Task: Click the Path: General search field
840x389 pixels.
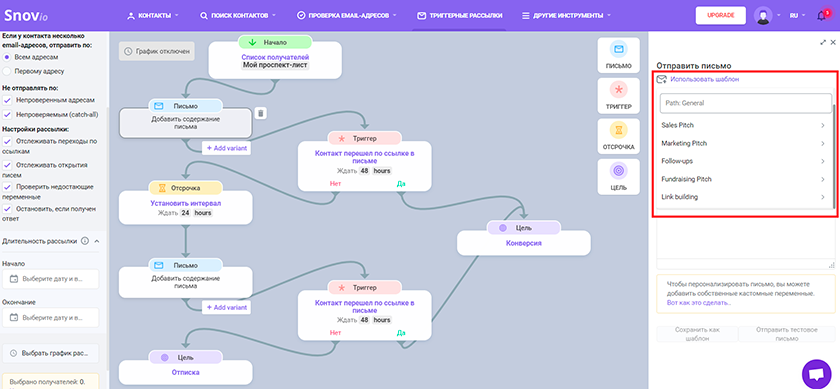Action: pyautogui.click(x=746, y=103)
